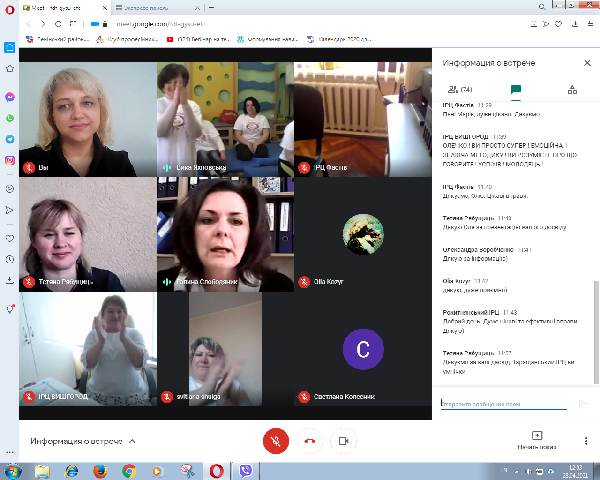The image size is (600, 480).
Task: Unmute the microphone in call controls
Action: [275, 440]
